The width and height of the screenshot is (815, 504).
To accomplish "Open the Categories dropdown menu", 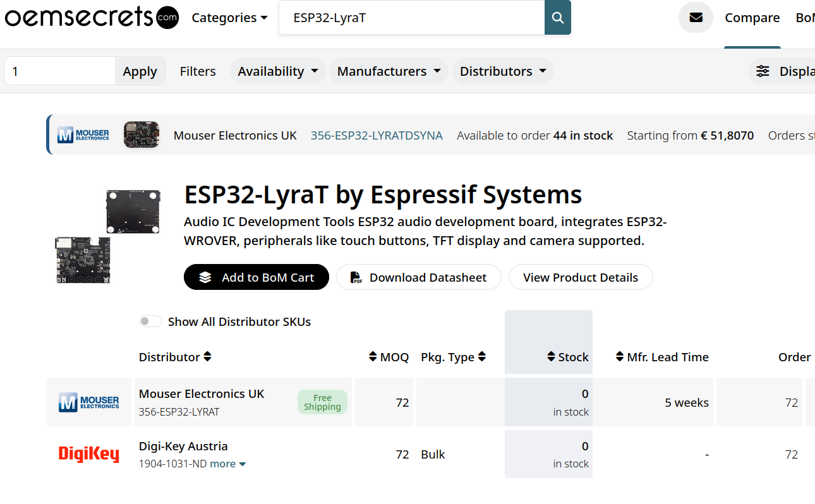I will 230,18.
